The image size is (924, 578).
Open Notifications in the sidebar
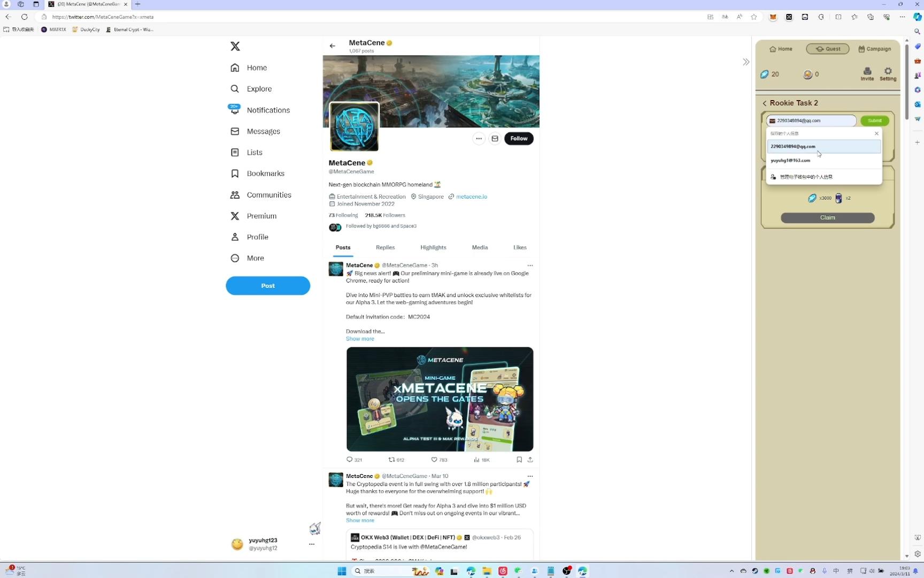point(260,110)
